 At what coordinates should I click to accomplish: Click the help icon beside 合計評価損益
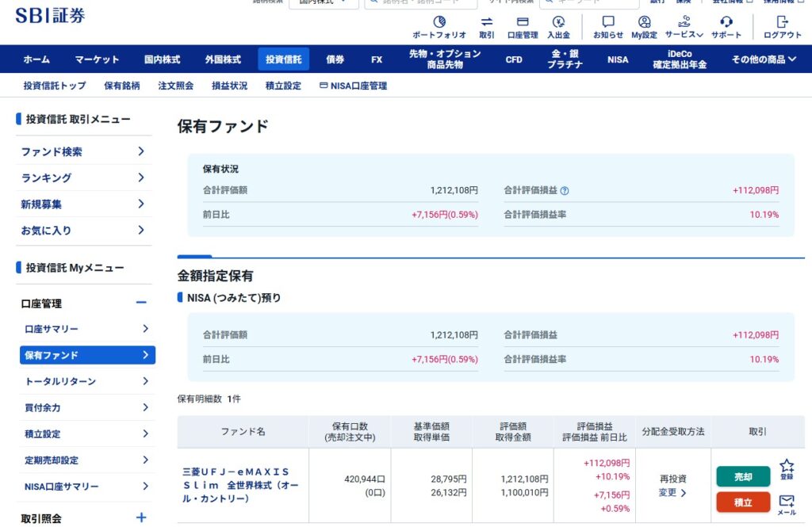point(565,191)
